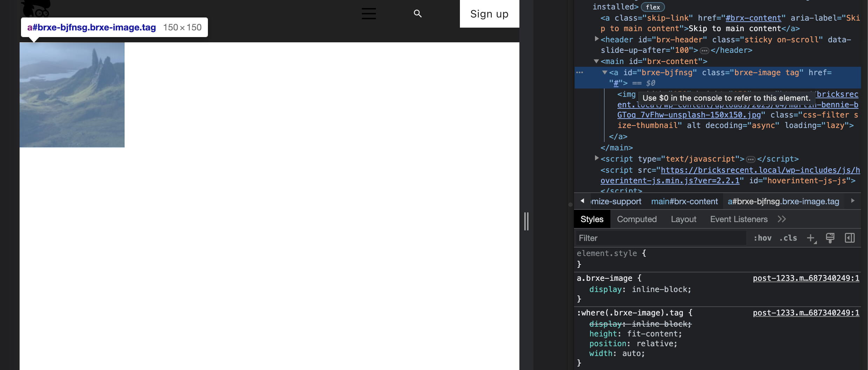The width and height of the screenshot is (868, 370).
Task: Select the closing </a> tag line
Action: tap(618, 137)
